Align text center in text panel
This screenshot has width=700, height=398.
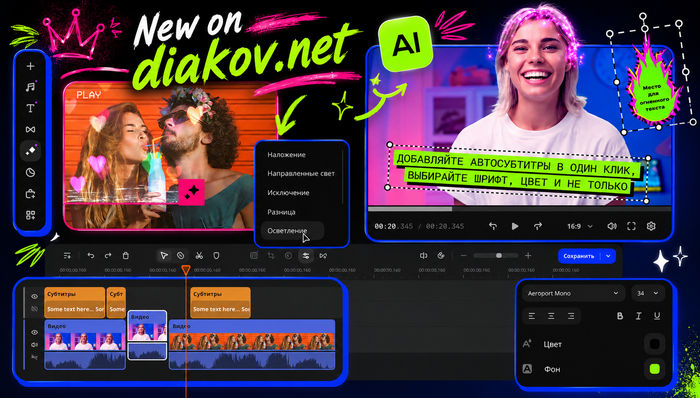(x=551, y=316)
